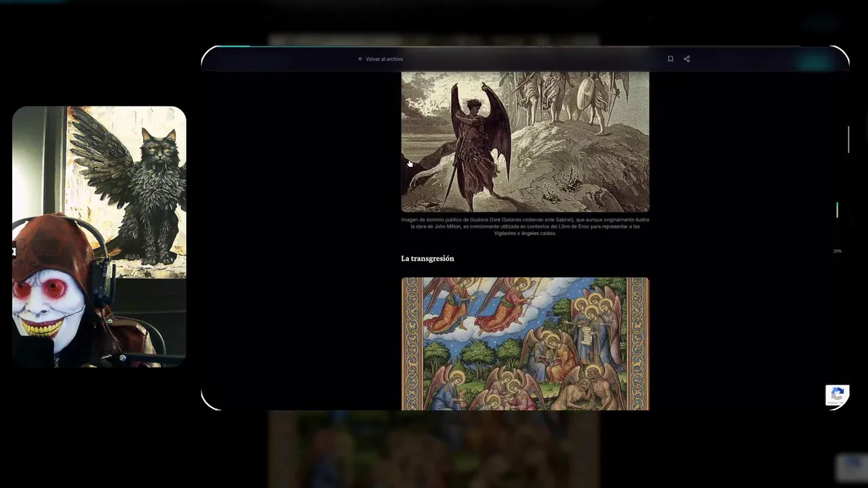This screenshot has width=868, height=488.
Task: Click the back arrow beside Volver al archivo
Action: click(x=361, y=59)
